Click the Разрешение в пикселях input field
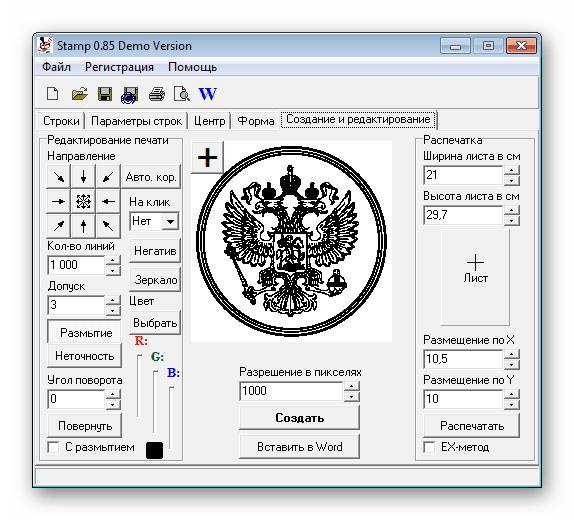Screen dimensions: 574x520 (292, 391)
